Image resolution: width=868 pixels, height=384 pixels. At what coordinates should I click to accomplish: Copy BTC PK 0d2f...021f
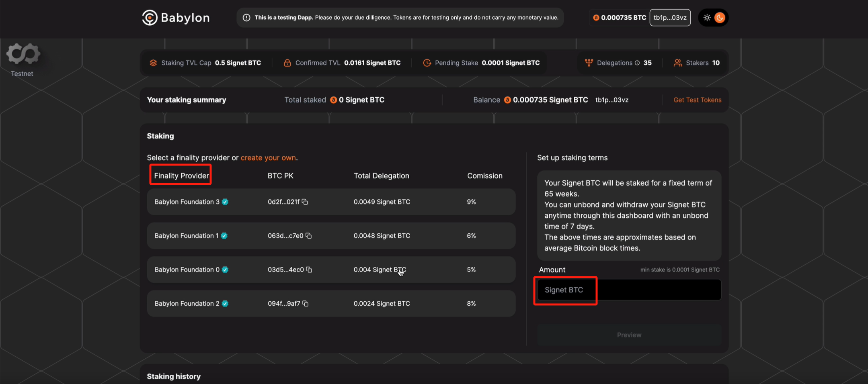pyautogui.click(x=305, y=202)
